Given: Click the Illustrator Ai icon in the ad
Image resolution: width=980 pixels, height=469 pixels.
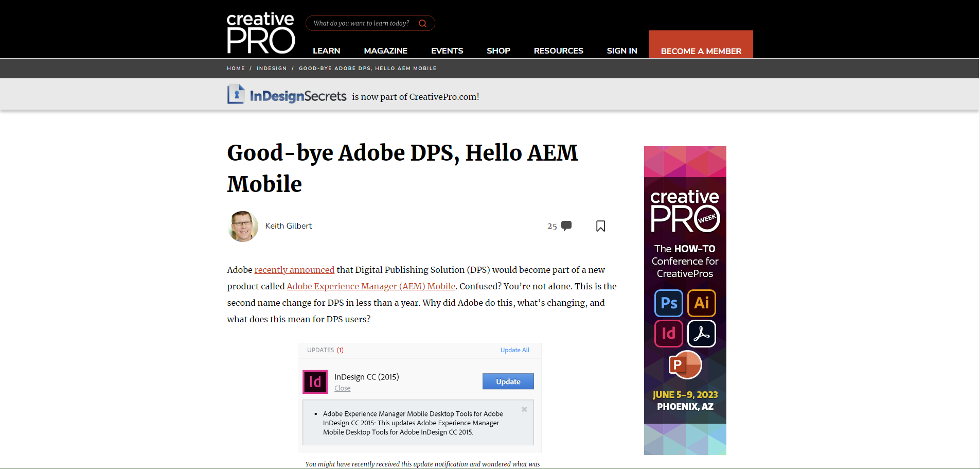Looking at the screenshot, I should [702, 303].
